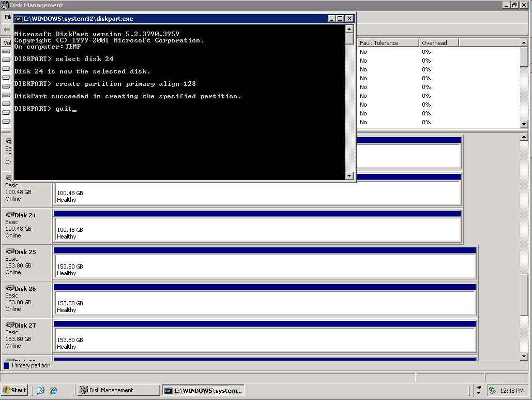Click the taskbar toolbar chevron near the tray

tap(478, 387)
